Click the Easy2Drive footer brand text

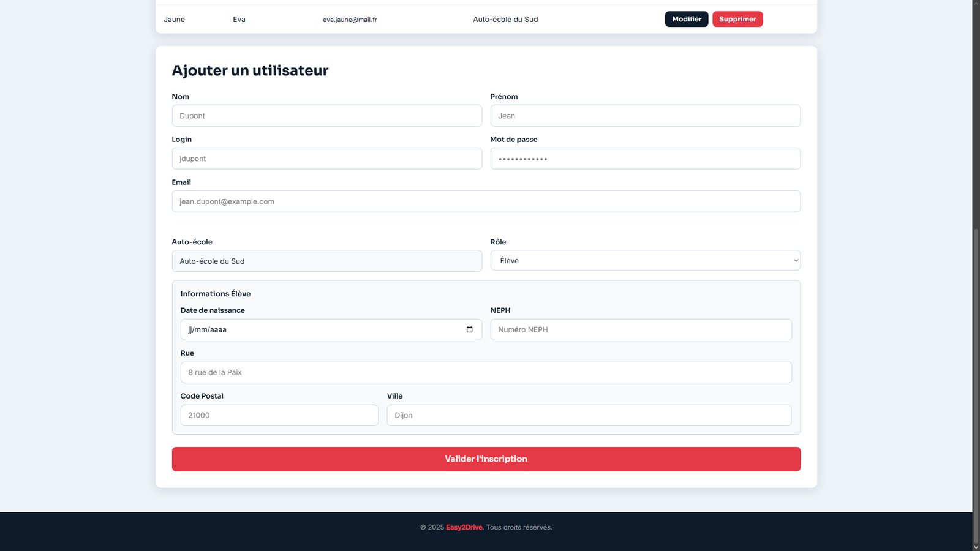pos(464,527)
